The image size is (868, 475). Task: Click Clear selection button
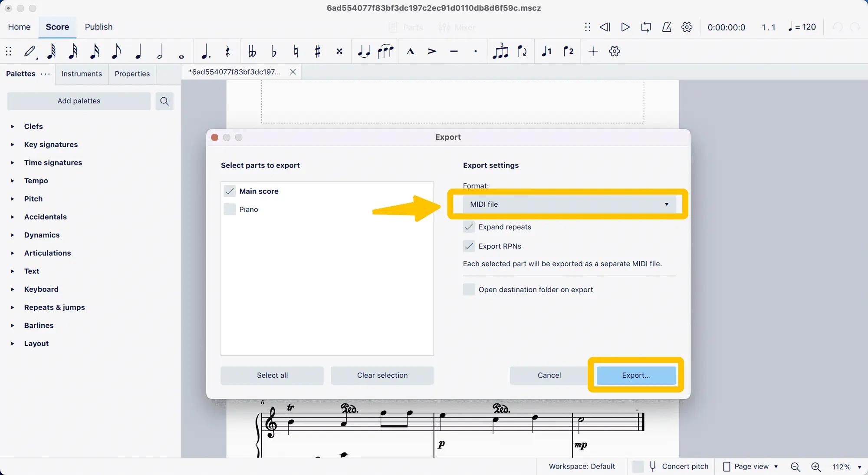tap(382, 375)
